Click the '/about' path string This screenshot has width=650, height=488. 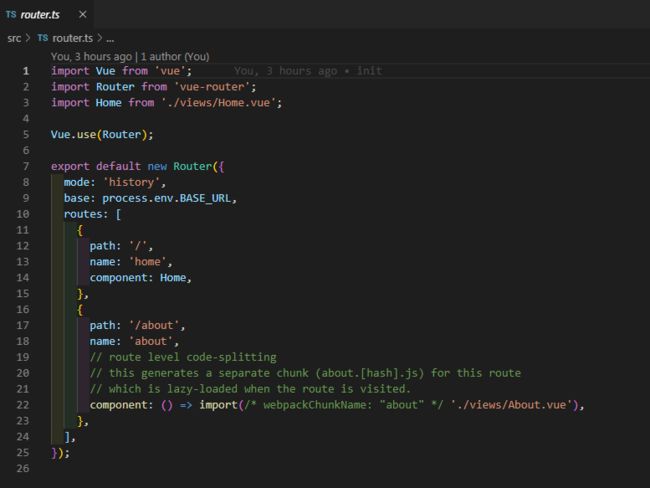154,325
